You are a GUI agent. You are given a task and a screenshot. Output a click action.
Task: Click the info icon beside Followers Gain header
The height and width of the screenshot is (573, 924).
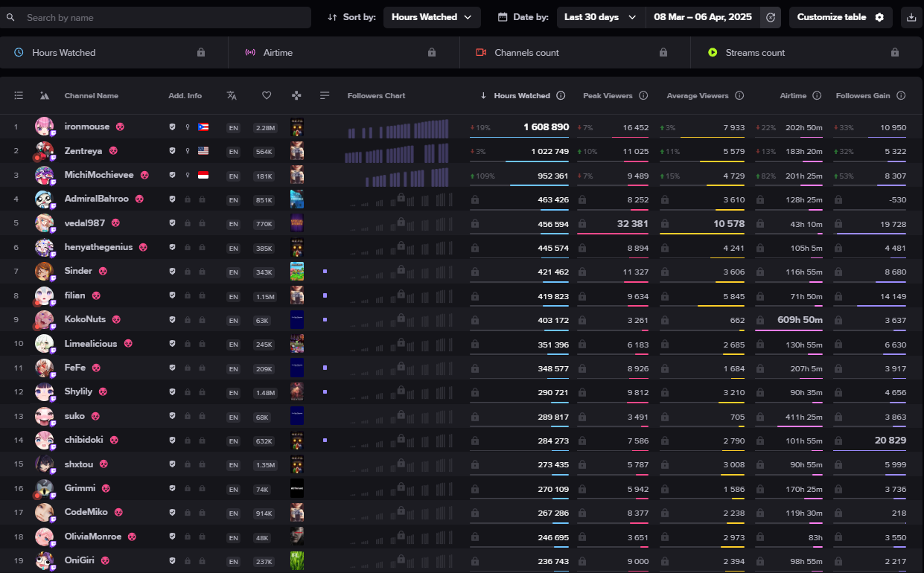pyautogui.click(x=901, y=95)
